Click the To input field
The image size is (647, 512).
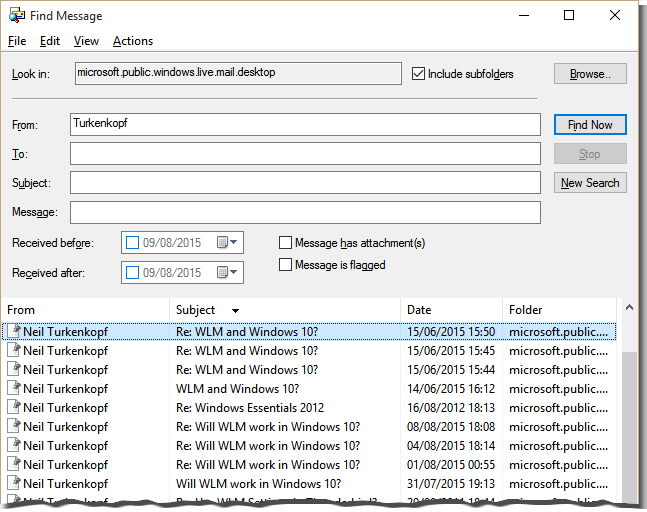point(305,153)
